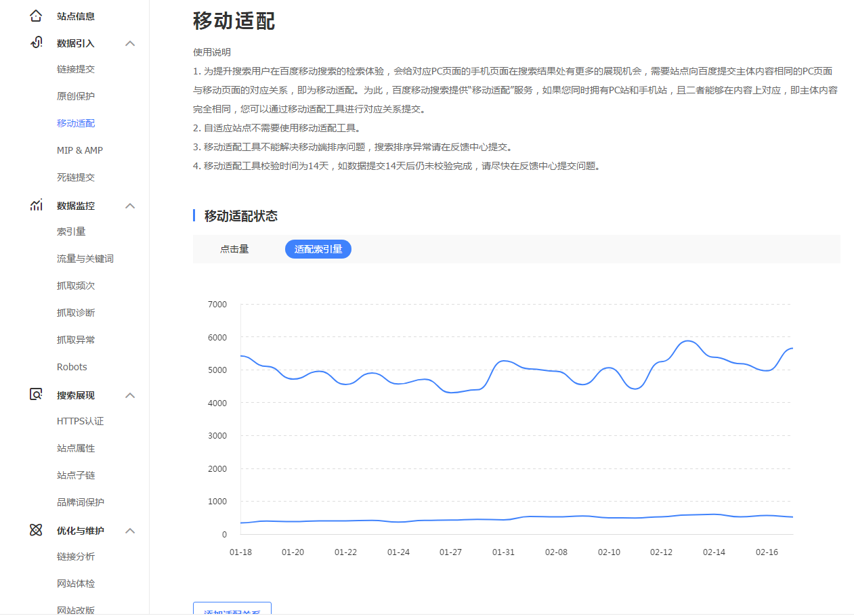The width and height of the screenshot is (854, 616).
Task: Select the 数据引入 data import icon
Action: 35,42
